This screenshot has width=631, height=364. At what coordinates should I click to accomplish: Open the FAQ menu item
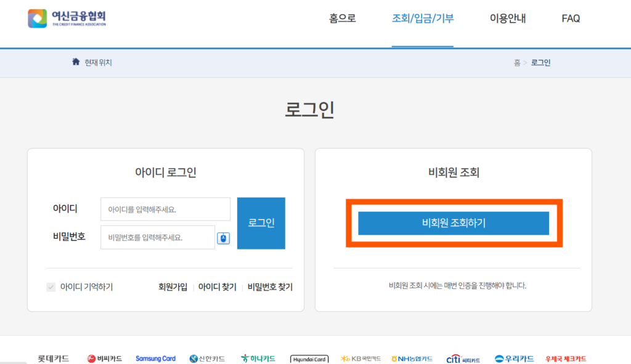(x=571, y=18)
